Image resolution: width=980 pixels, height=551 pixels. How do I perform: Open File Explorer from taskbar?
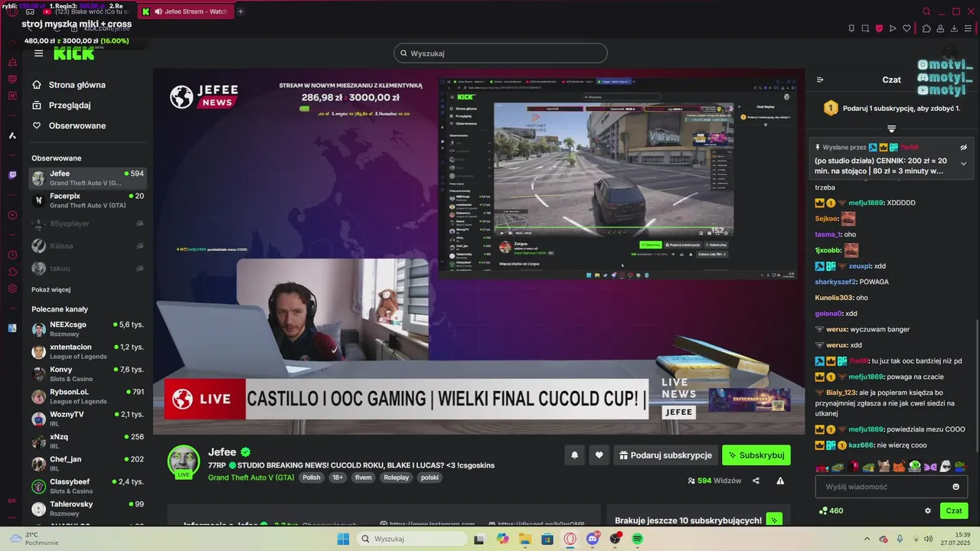(x=525, y=539)
